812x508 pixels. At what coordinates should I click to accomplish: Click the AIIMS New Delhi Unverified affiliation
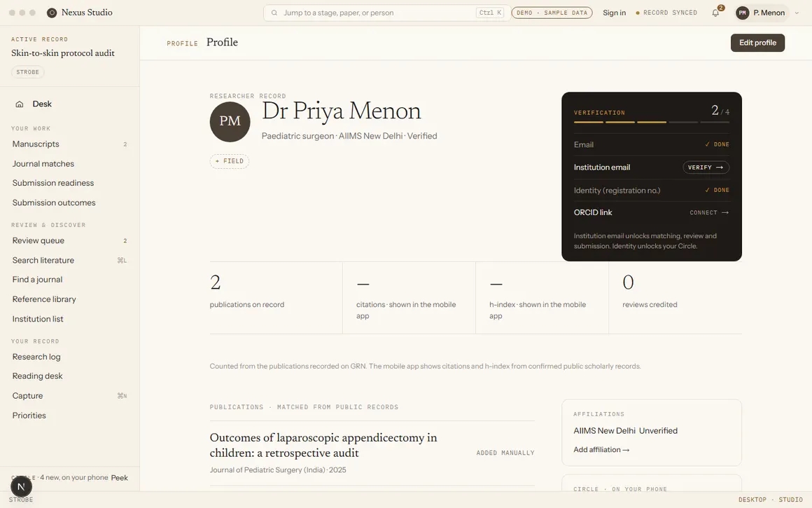coord(626,431)
